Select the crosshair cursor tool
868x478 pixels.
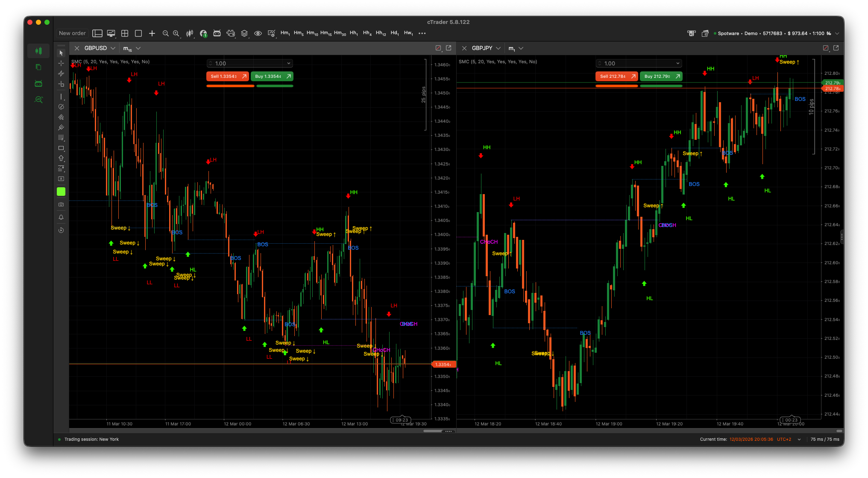point(61,63)
